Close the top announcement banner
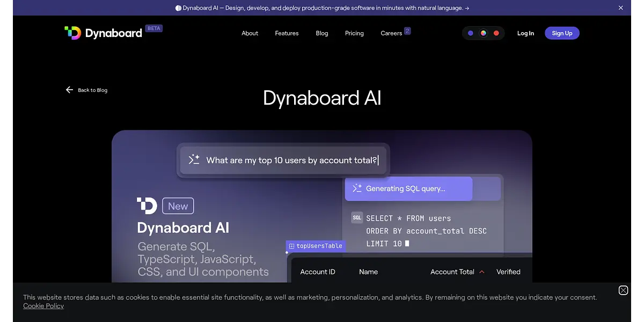This screenshot has width=644, height=322. click(621, 8)
